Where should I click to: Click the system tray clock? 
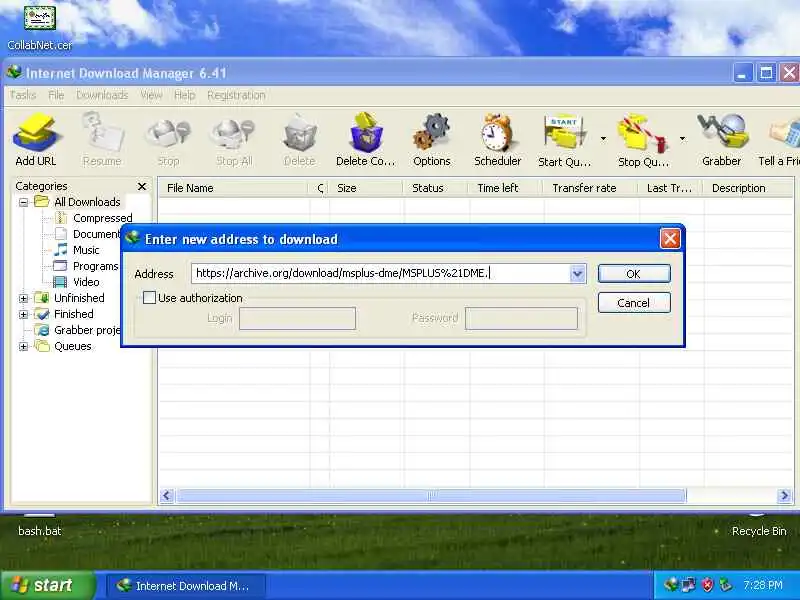[x=763, y=585]
